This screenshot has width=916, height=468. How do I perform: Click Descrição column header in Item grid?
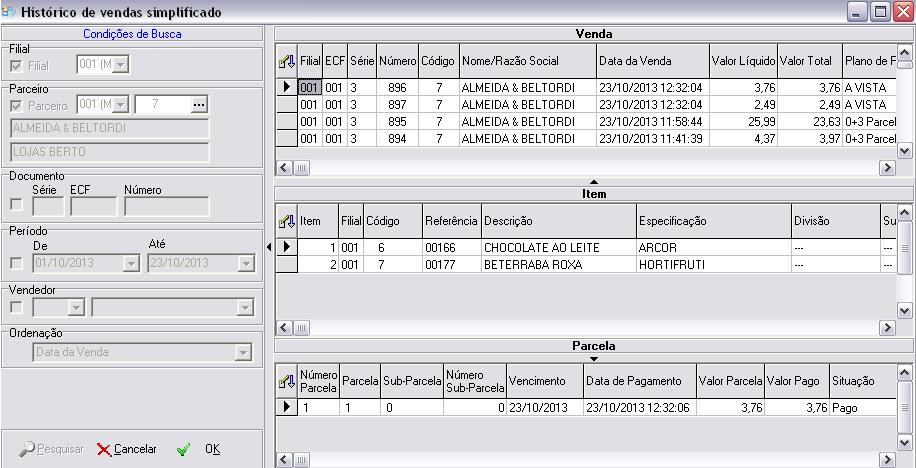click(x=558, y=221)
